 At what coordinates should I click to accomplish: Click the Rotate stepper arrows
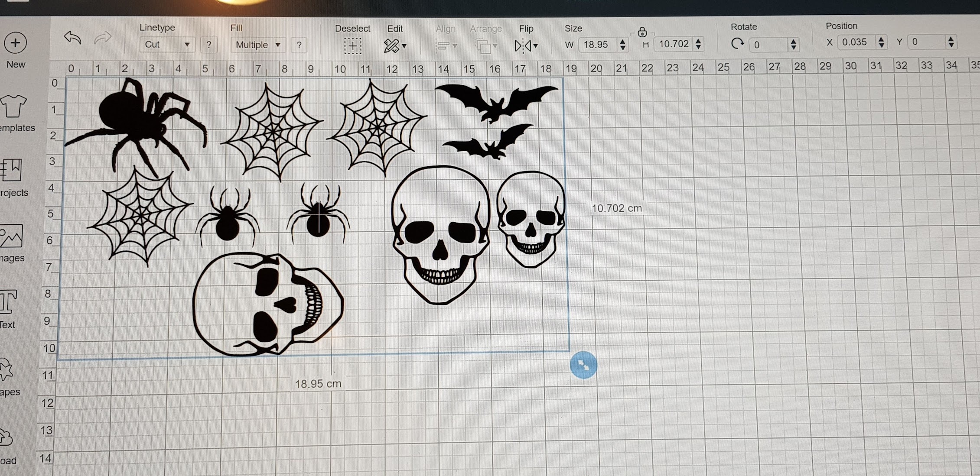click(x=794, y=44)
